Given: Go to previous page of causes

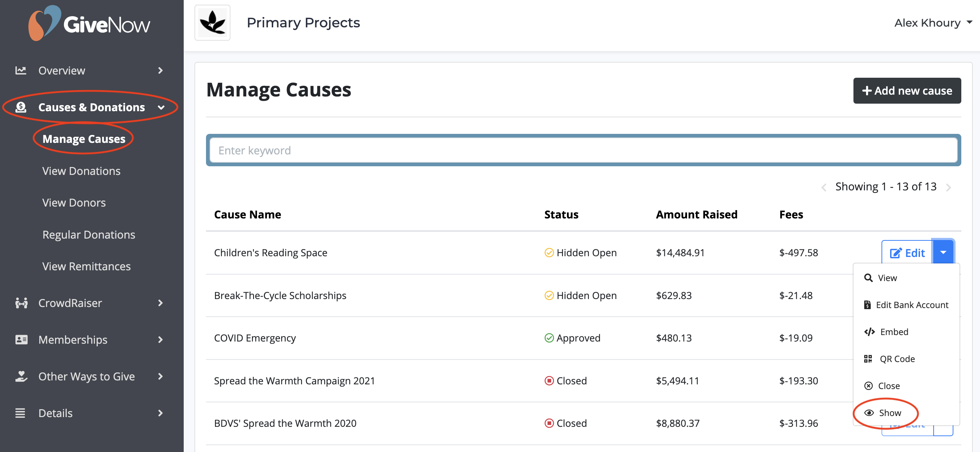Looking at the screenshot, I should click(824, 187).
